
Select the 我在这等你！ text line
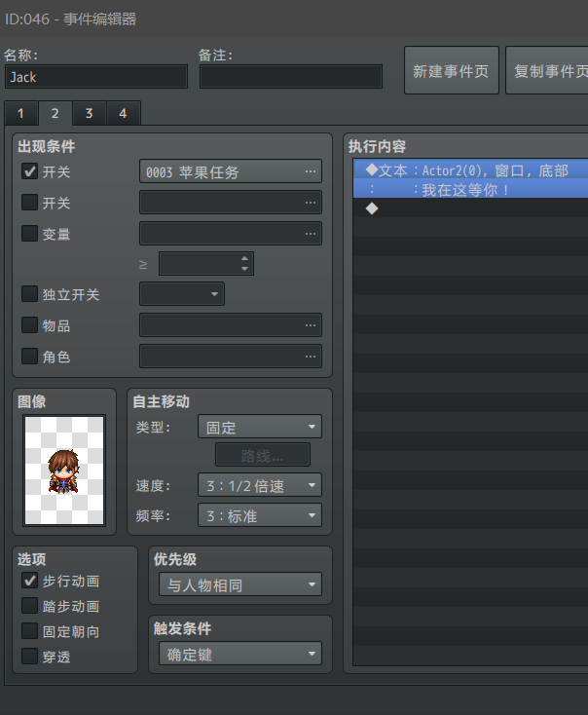470,189
